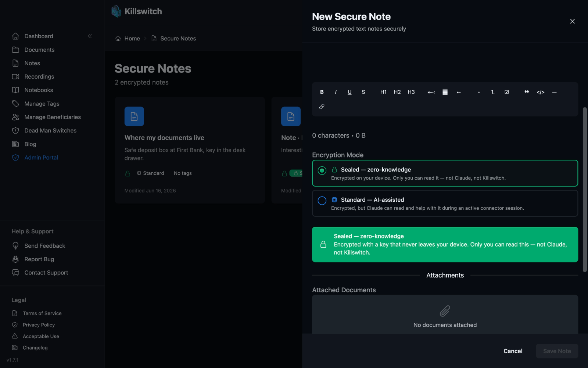Open the Changelog link
Screen dimensions: 588x368
(35, 348)
